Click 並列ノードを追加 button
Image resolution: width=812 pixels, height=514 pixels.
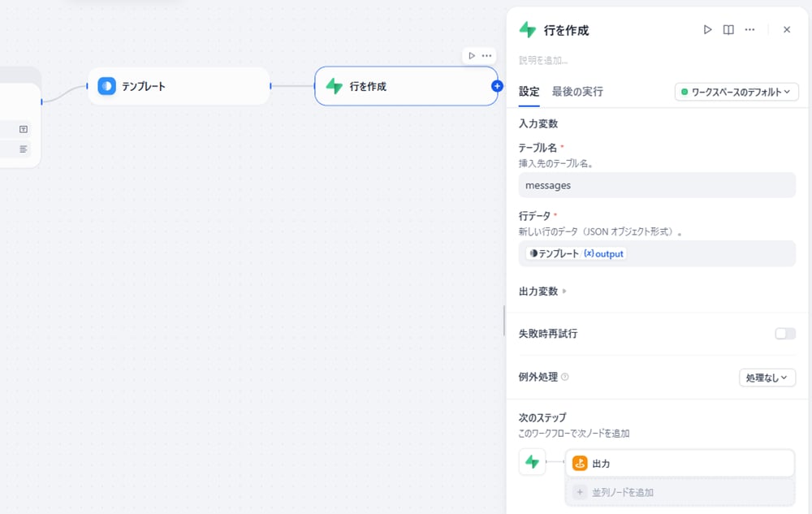pyautogui.click(x=680, y=492)
